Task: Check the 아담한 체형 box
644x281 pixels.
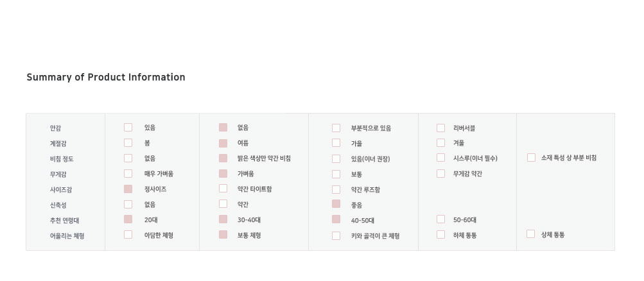Action: (128, 235)
